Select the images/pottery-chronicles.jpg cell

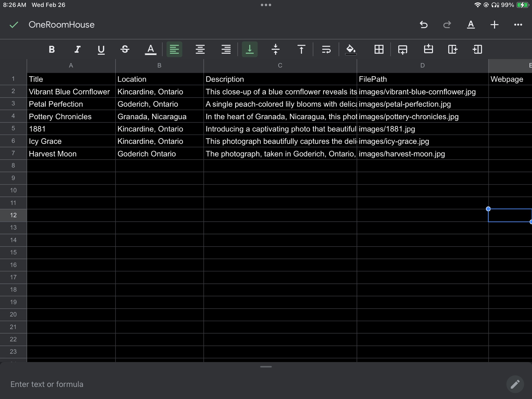pyautogui.click(x=422, y=117)
